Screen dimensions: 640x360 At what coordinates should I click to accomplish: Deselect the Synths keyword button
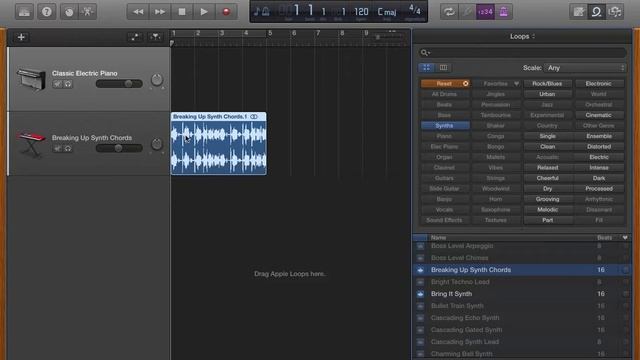coord(445,126)
